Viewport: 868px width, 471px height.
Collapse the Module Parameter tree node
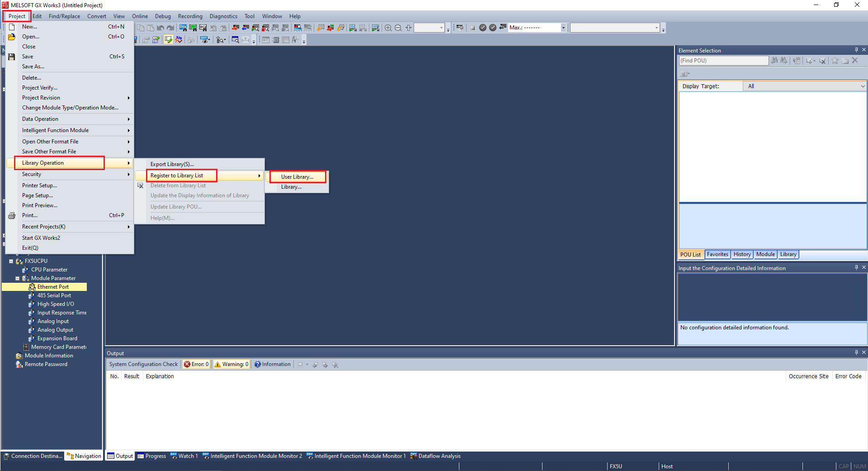[x=17, y=278]
